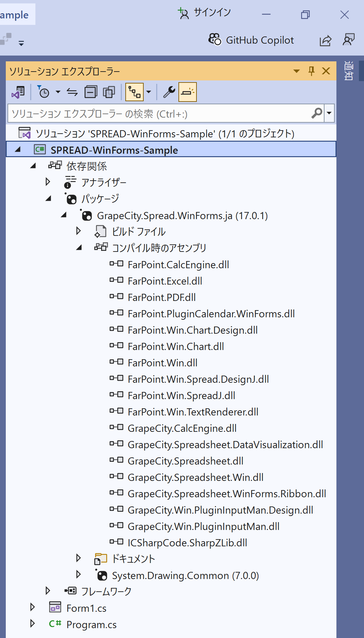Select GrapeCity.CalcEngine.dll

coord(182,428)
